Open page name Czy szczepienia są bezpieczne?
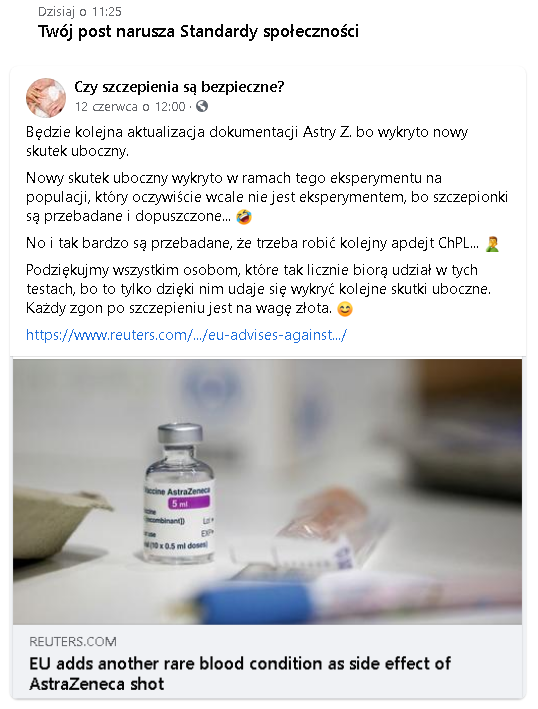The height and width of the screenshot is (709, 538). click(179, 87)
